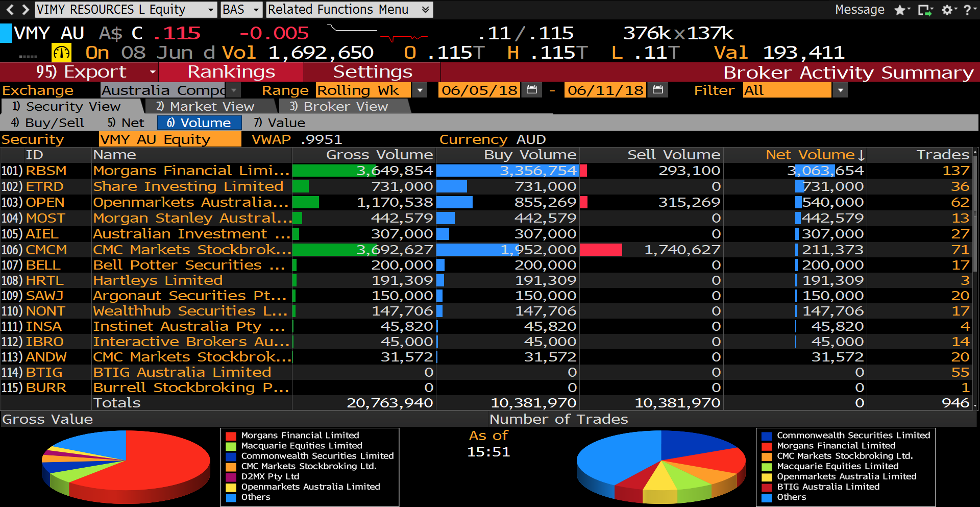Click Morgans gross volume 3,649,854 green bar

pos(334,171)
